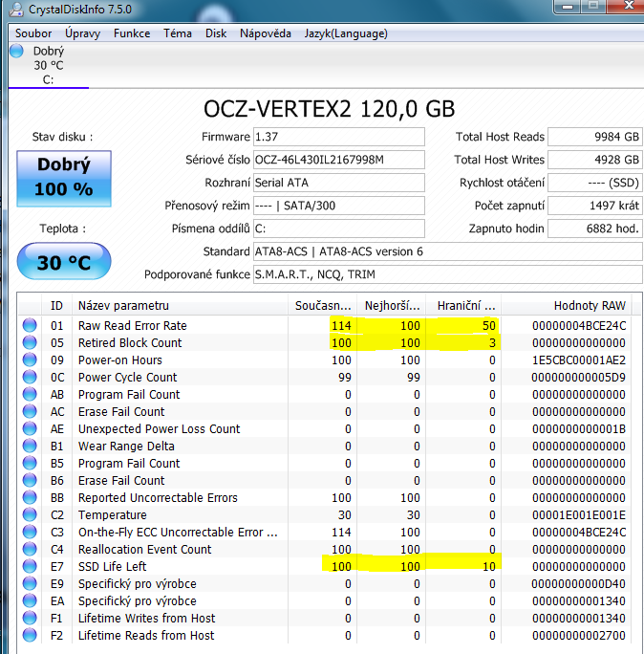Viewport: 644px width, 654px height.
Task: Open the Disk menu
Action: (216, 33)
